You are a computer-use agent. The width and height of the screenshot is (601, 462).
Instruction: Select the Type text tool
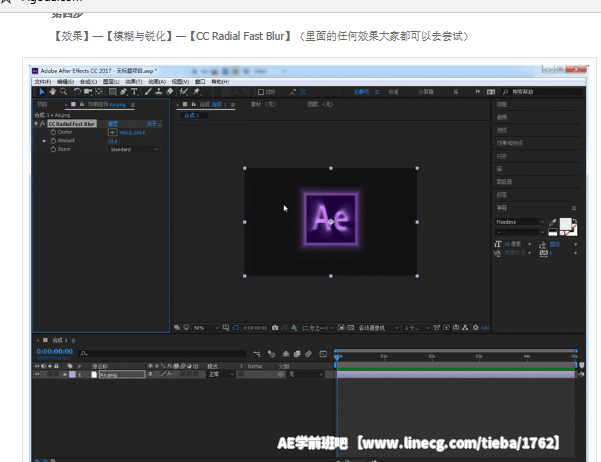pos(134,92)
